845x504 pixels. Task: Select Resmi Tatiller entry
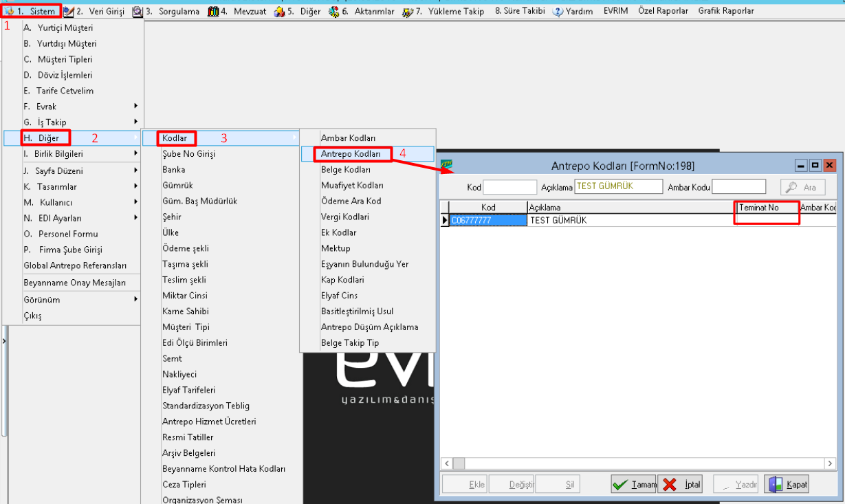tap(221, 437)
